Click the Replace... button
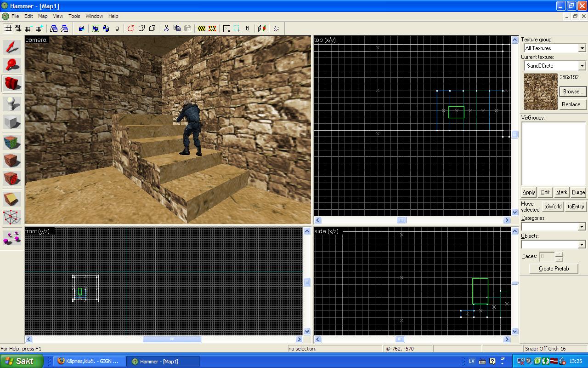The height and width of the screenshot is (368, 588). tap(573, 104)
